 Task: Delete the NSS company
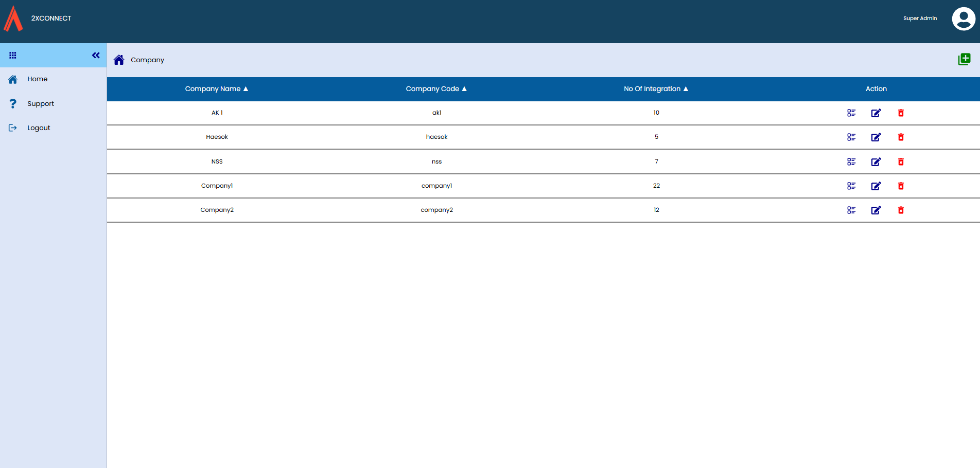(x=901, y=162)
